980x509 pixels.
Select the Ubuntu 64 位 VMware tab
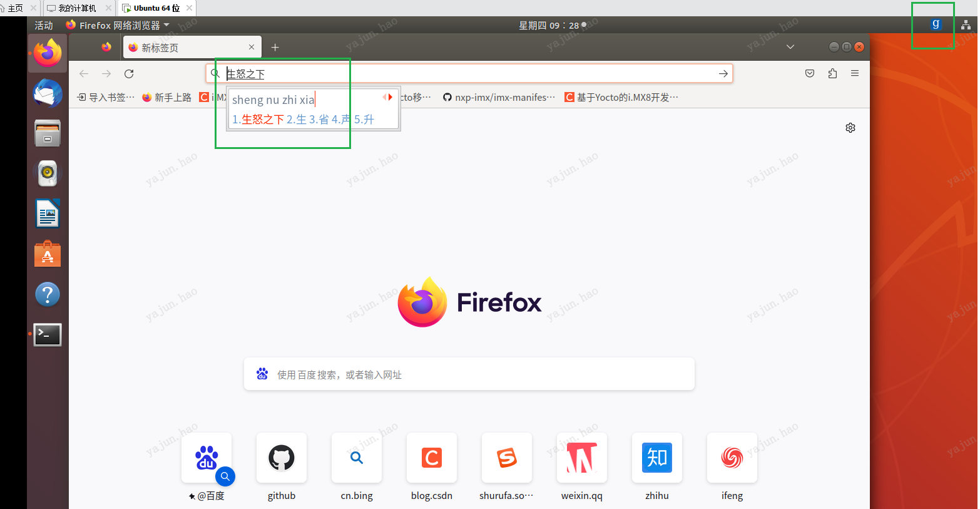tap(156, 8)
